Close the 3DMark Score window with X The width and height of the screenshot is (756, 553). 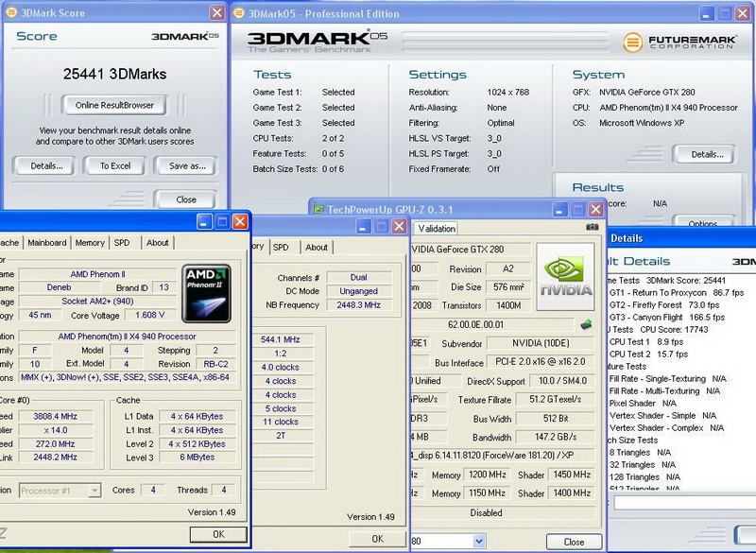(x=217, y=12)
